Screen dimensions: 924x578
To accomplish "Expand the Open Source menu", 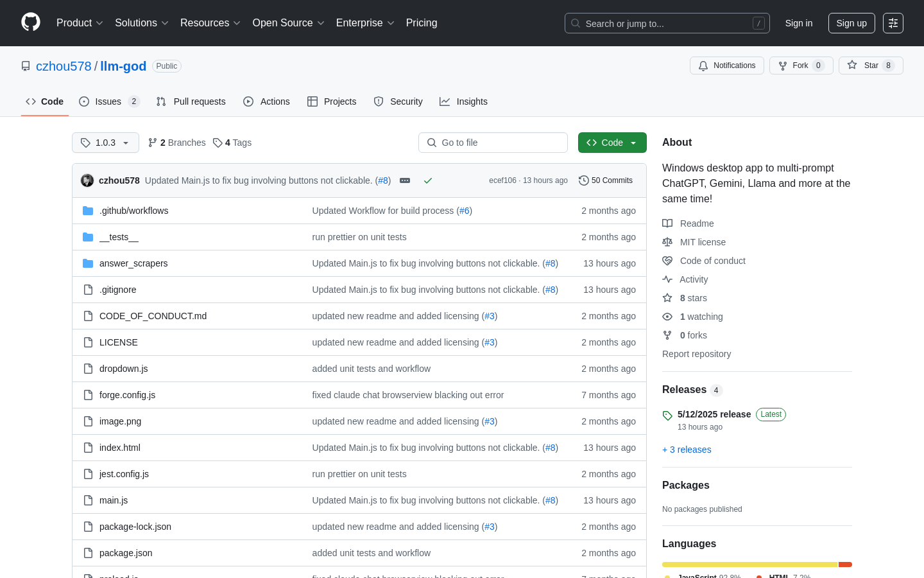I will point(289,23).
